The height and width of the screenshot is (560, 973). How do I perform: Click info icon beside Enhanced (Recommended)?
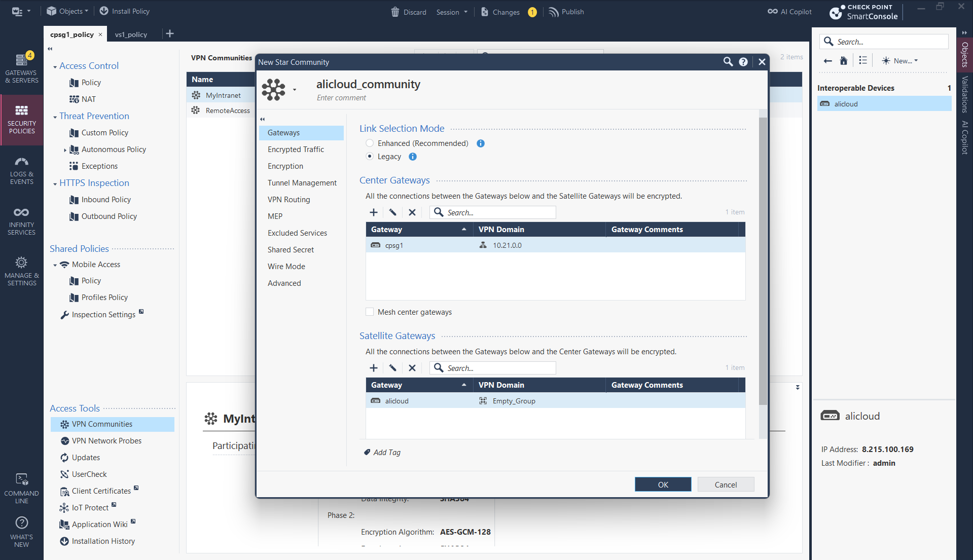[481, 143]
